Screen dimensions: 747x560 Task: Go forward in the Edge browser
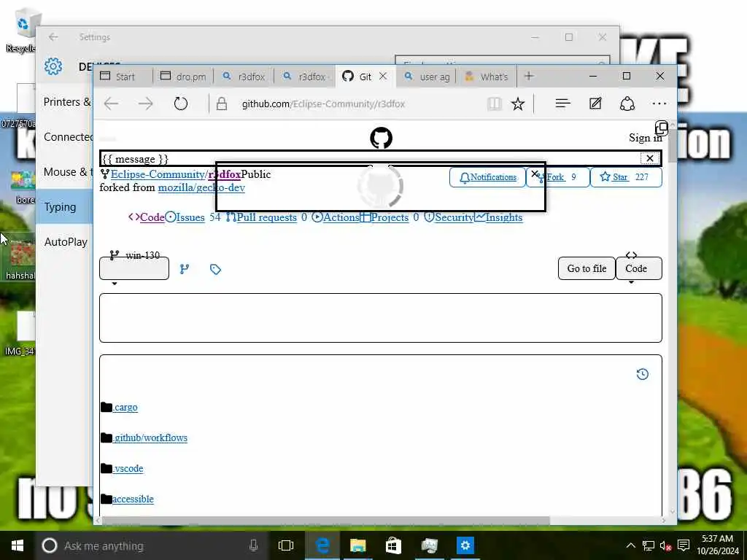[146, 104]
